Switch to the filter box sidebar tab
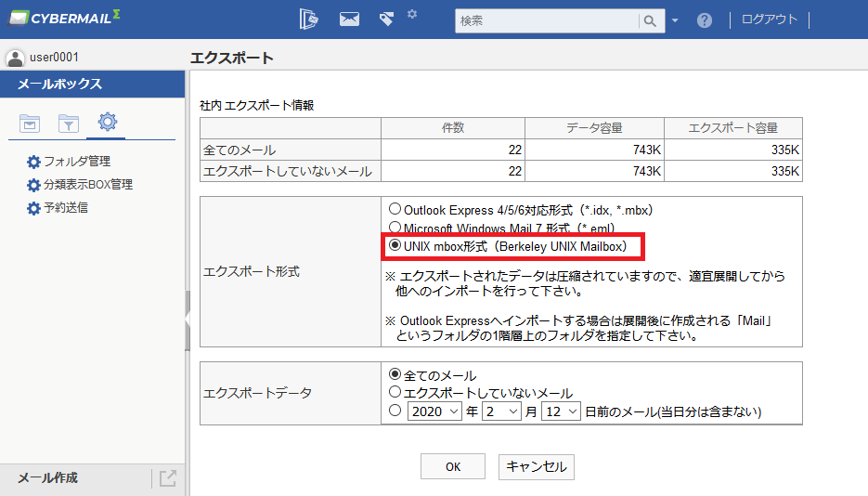This screenshot has width=868, height=496. [68, 123]
